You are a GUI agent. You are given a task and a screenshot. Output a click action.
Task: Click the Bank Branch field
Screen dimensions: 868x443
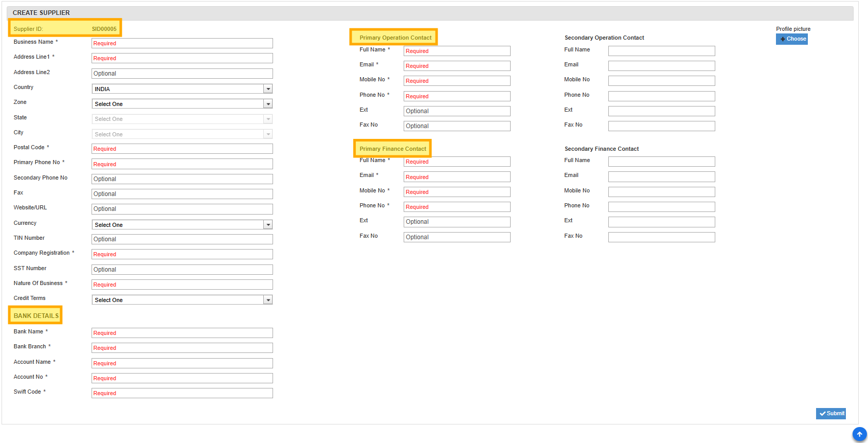tap(182, 348)
